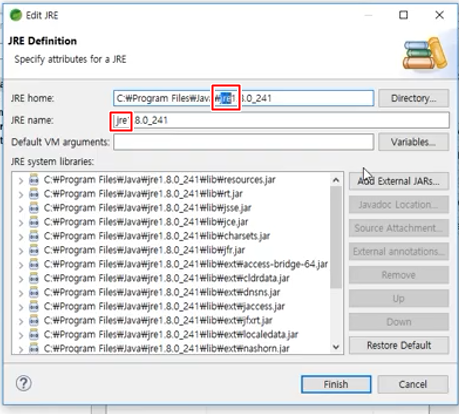
Task: Click the jar icon beside access-bridge-64.jar
Action: (34, 264)
